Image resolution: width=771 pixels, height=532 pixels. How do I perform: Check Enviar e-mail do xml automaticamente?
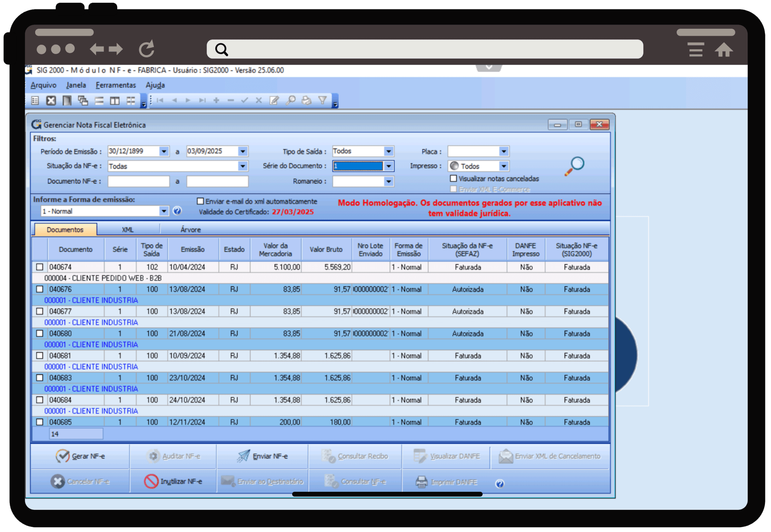point(200,201)
